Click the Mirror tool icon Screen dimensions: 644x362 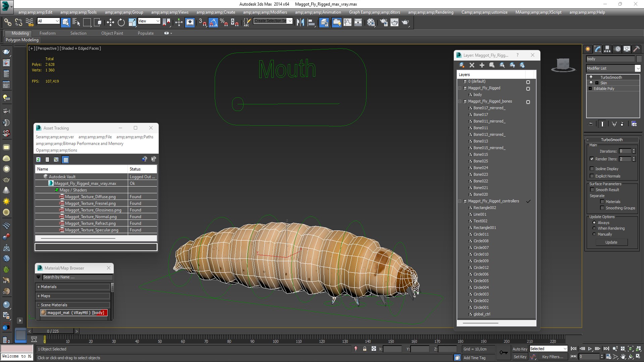click(x=300, y=22)
